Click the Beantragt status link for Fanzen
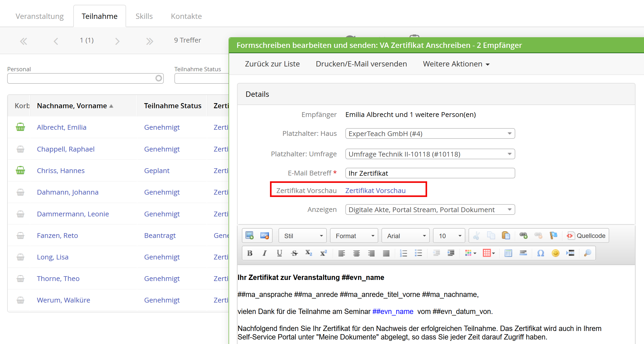Viewport: 644px width, 344px height. [160, 235]
